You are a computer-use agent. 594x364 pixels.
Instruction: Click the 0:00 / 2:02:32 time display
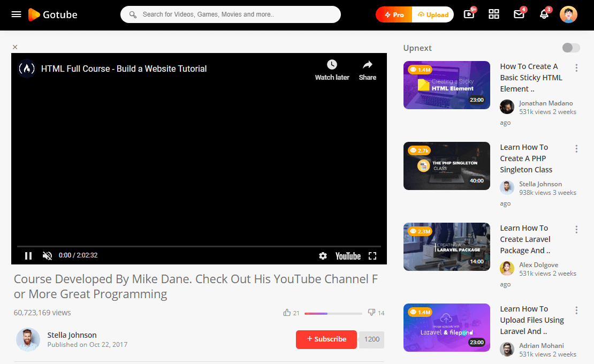(x=78, y=255)
